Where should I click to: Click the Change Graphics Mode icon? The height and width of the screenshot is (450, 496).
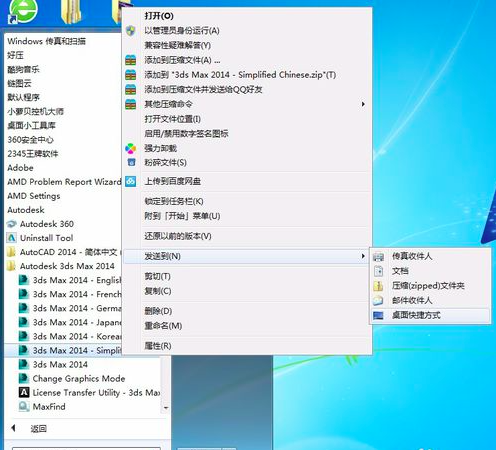[23, 379]
